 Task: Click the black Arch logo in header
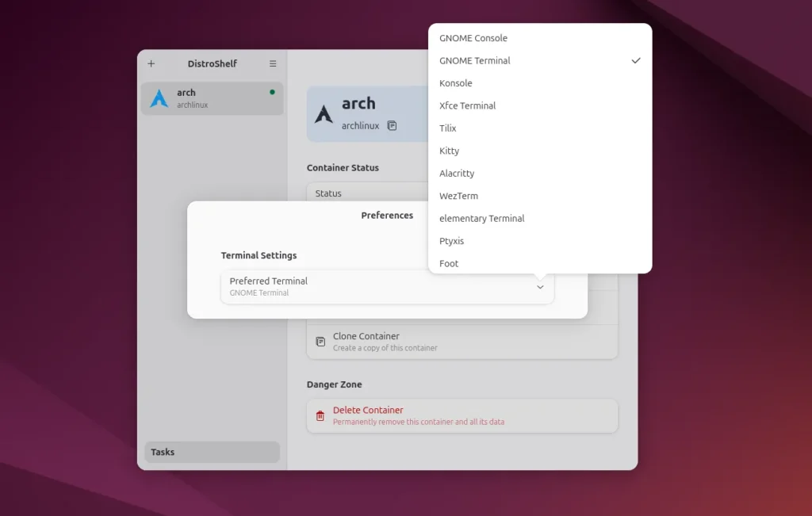pyautogui.click(x=324, y=114)
